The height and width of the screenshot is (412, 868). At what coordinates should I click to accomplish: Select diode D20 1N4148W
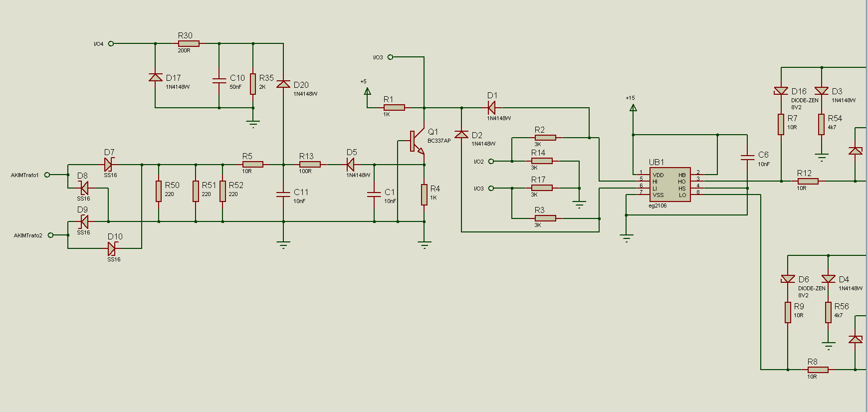(283, 84)
